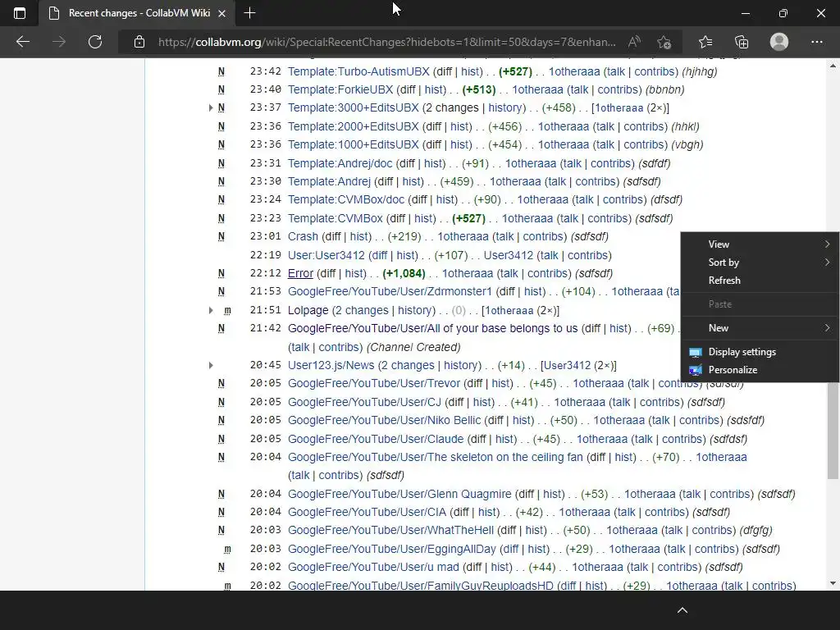The image size is (840, 630).
Task: Click the Personalize menu icon
Action: pyautogui.click(x=696, y=370)
